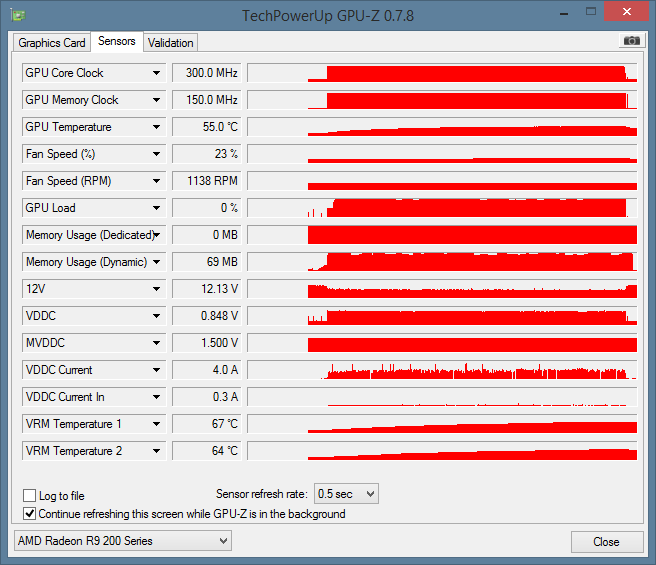
Task: Click the GPU Core Clock history graph
Action: [442, 73]
